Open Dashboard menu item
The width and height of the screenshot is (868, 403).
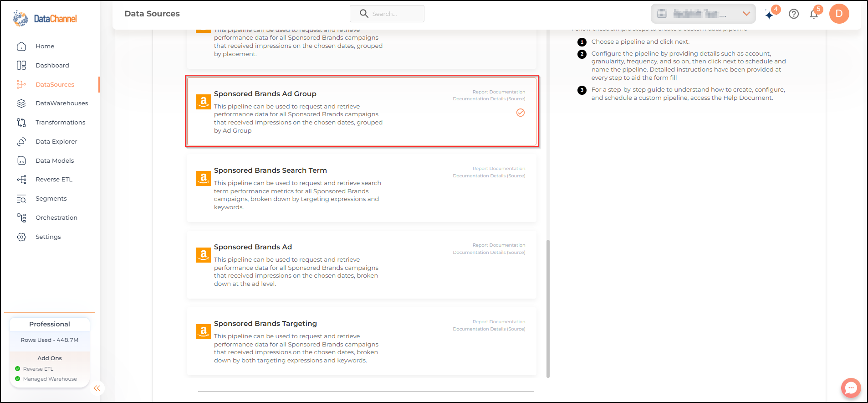click(x=52, y=66)
